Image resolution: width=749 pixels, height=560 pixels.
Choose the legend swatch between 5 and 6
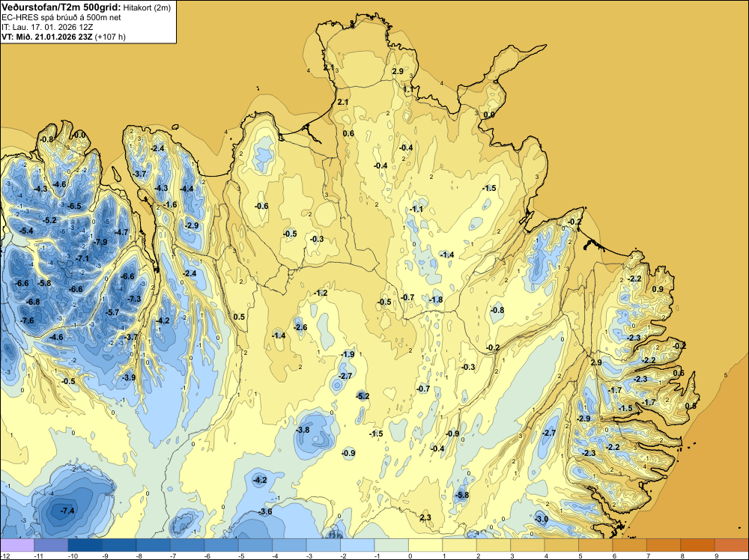pos(595,545)
